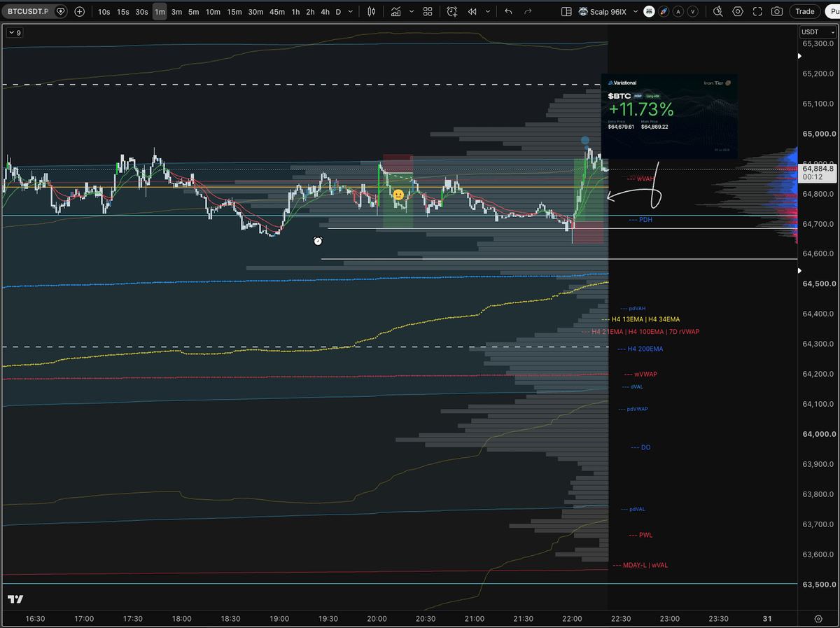The width and height of the screenshot is (840, 628).
Task: Switch to the 5m timeframe
Action: tap(194, 11)
